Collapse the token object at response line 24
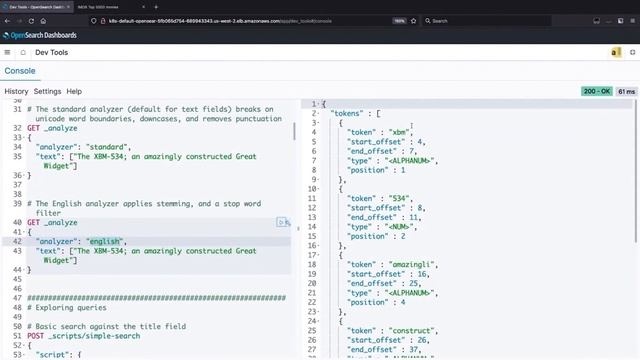 click(318, 321)
